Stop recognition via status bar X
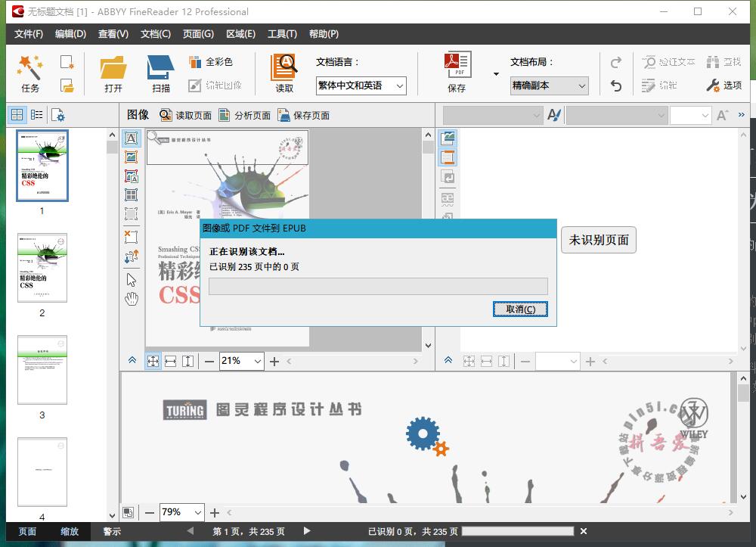756x547 pixels. click(x=584, y=531)
